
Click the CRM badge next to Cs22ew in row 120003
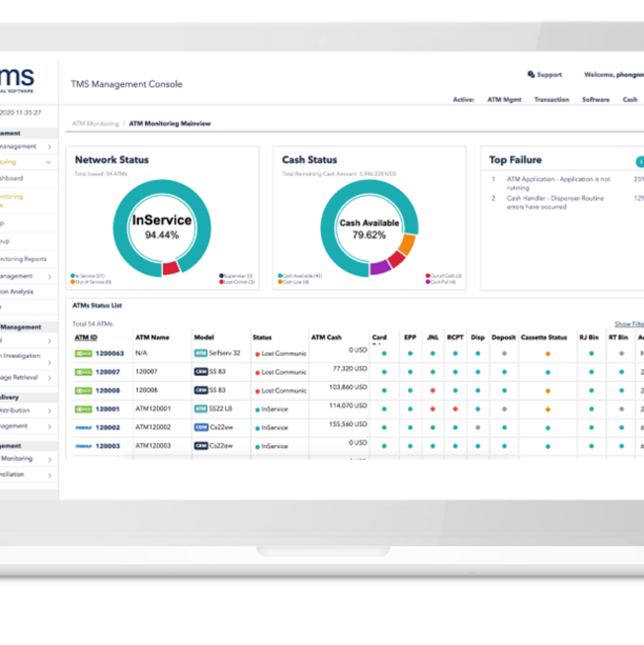[201, 446]
